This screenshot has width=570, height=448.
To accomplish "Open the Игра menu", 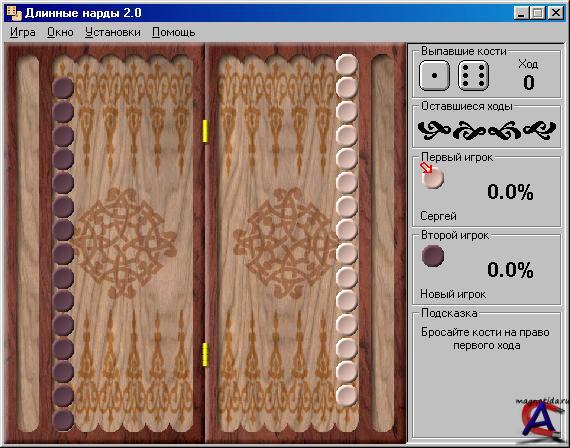I will point(23,32).
